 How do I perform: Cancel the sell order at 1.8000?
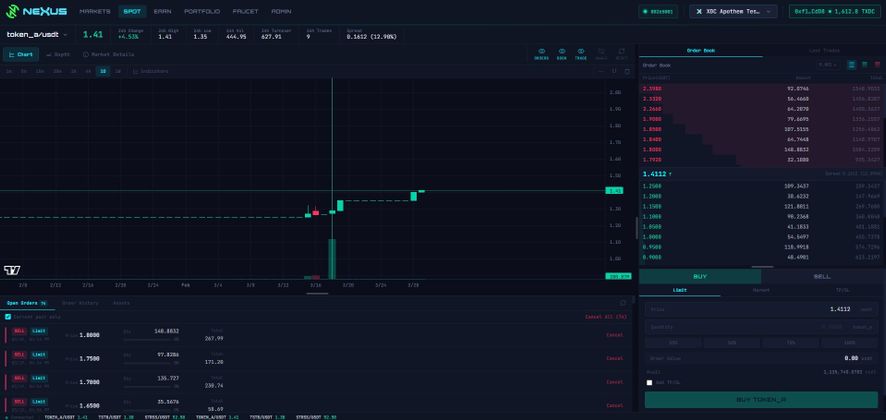[x=615, y=335]
